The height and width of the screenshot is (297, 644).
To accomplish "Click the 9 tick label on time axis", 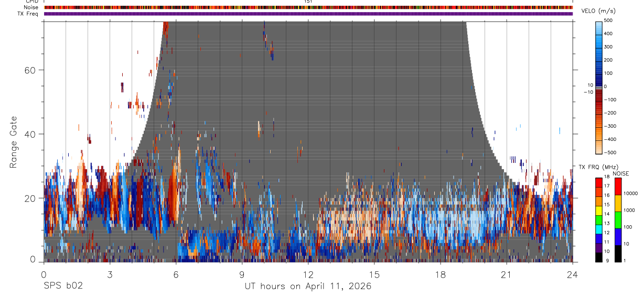I will coord(242,274).
